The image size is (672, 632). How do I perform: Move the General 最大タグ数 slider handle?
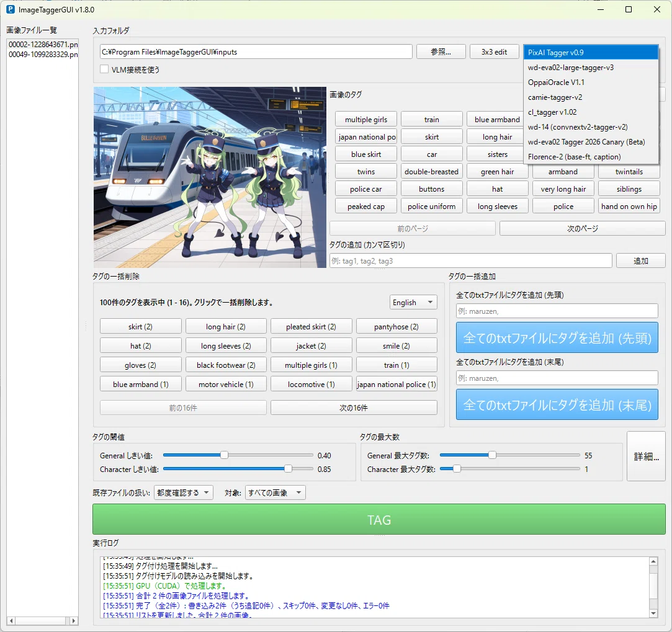point(493,455)
